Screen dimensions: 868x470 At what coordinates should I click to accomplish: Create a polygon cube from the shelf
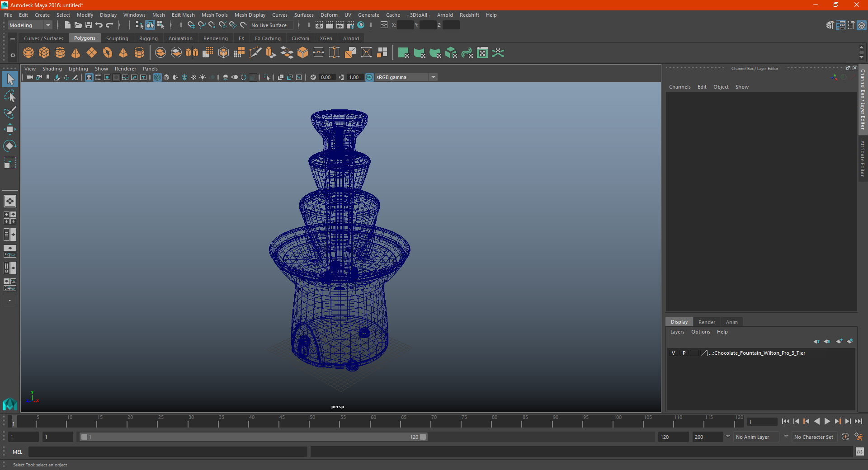point(44,53)
